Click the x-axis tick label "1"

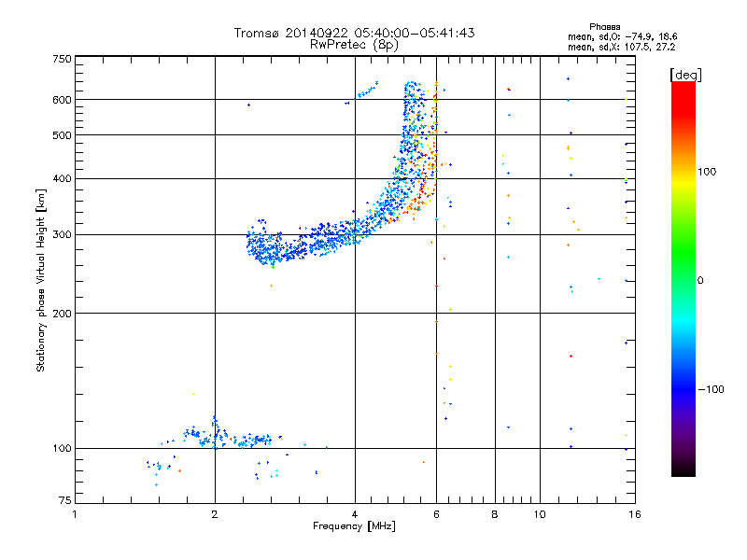(75, 514)
